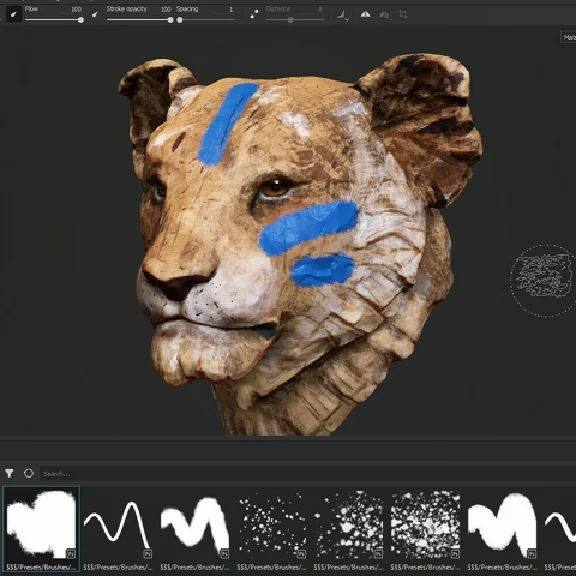Select the medium density speckle brush preset
Viewport: 576px width, 576px height.
click(349, 529)
